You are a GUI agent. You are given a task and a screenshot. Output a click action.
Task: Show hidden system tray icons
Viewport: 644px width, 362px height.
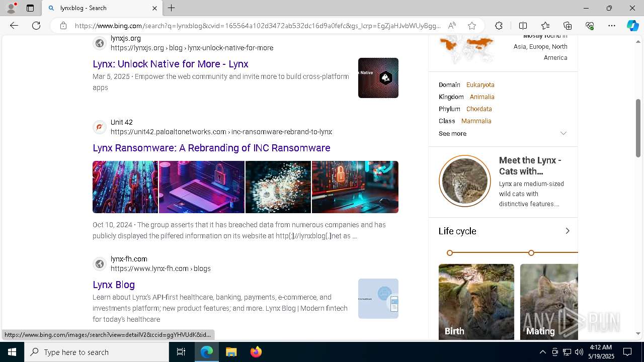(542, 352)
